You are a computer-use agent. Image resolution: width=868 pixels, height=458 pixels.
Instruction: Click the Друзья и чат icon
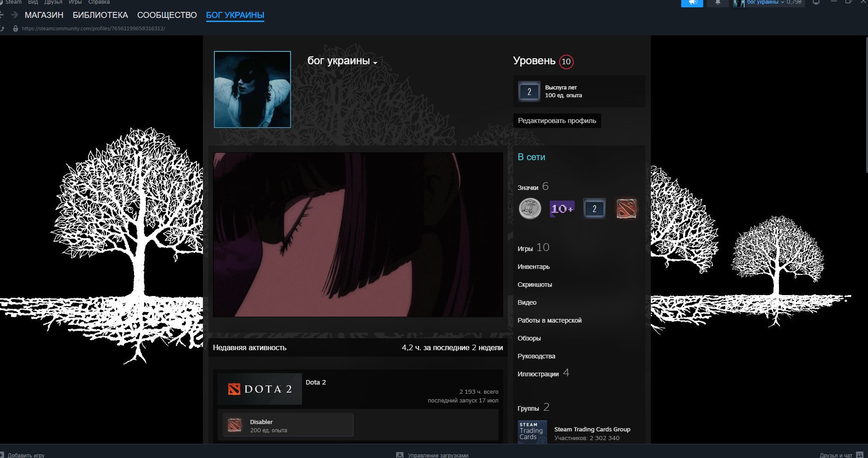coord(860,455)
